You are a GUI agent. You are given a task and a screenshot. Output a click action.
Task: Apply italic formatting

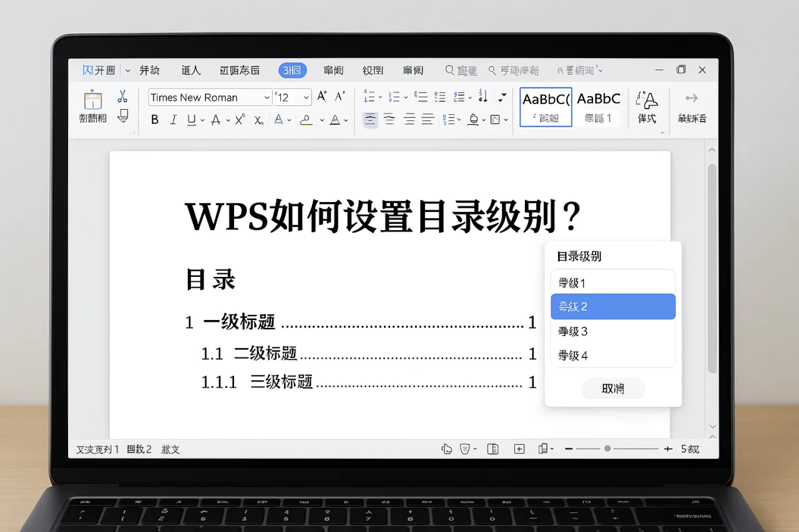[x=174, y=119]
